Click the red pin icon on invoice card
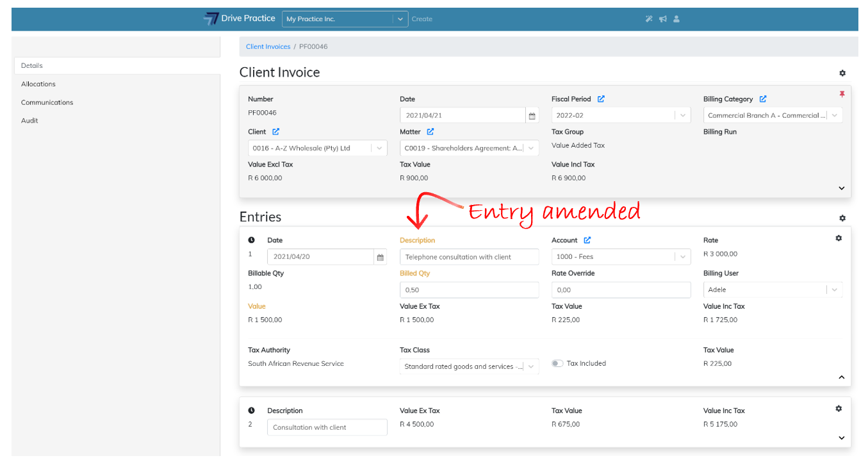This screenshot has width=868, height=474. [842, 94]
